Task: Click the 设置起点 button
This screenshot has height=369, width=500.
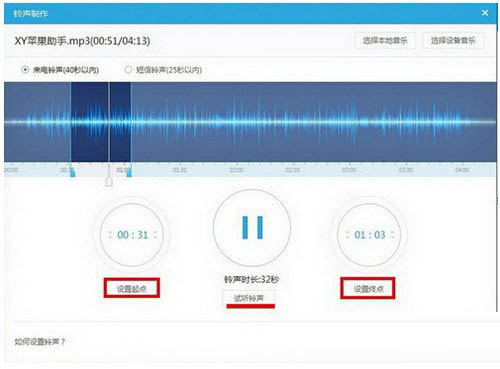Action: (x=132, y=289)
